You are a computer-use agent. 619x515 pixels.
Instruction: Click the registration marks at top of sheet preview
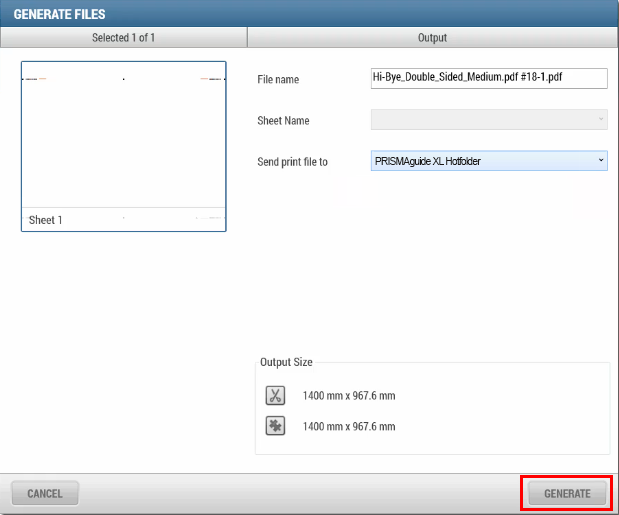point(123,78)
